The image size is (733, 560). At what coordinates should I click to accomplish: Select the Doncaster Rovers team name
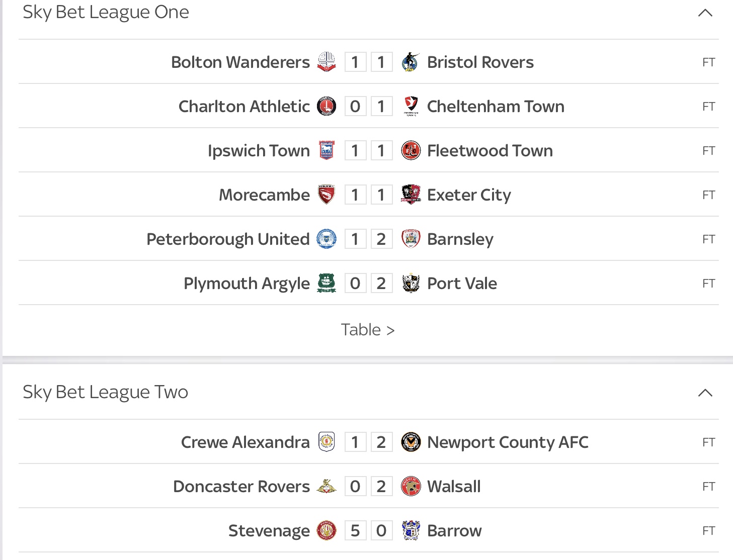(x=241, y=486)
